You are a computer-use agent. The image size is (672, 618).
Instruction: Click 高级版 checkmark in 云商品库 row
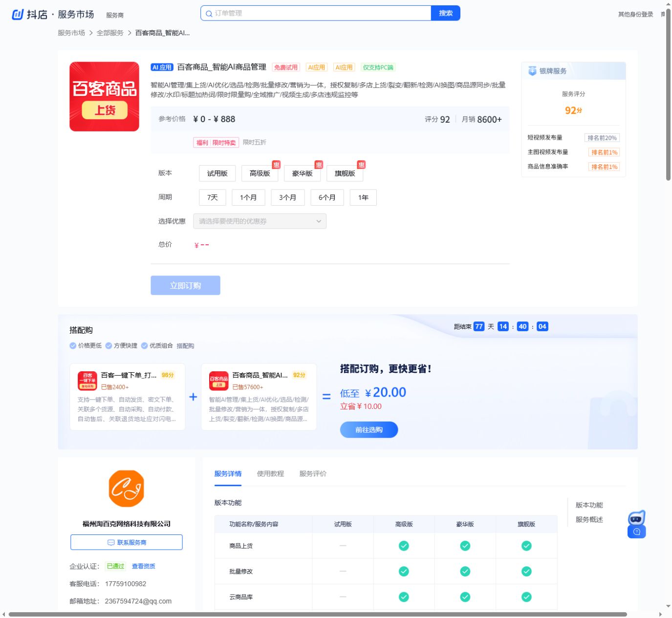(404, 597)
